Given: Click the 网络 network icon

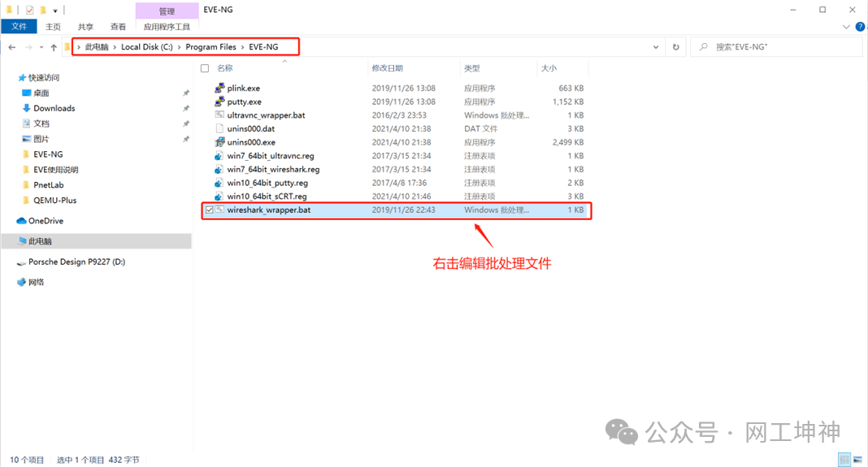Looking at the screenshot, I should pyautogui.click(x=22, y=282).
